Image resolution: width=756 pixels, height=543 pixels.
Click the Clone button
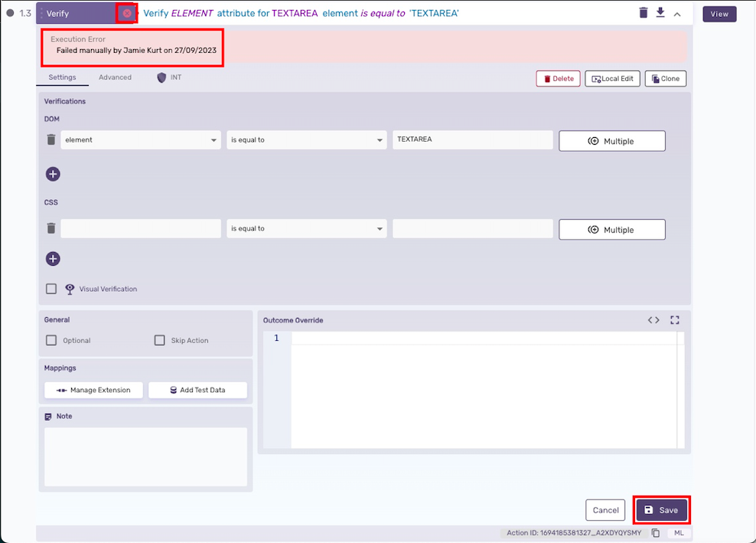666,79
